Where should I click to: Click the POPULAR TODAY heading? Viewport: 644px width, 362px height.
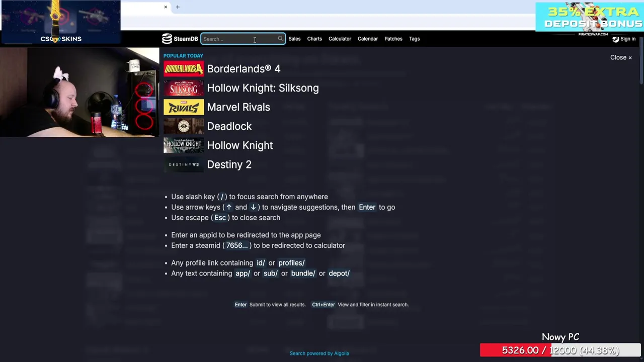tap(183, 56)
